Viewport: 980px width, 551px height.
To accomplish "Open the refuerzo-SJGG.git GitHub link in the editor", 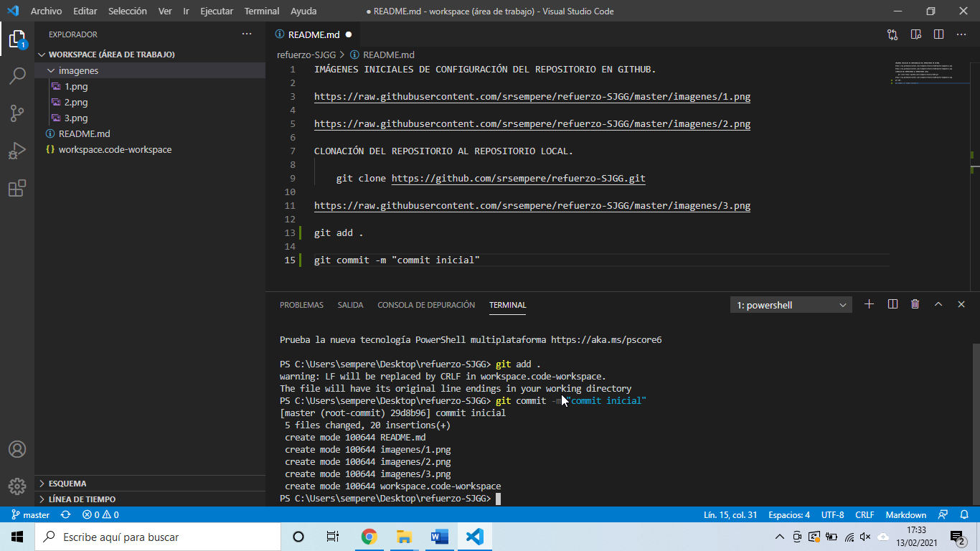I will (x=519, y=179).
